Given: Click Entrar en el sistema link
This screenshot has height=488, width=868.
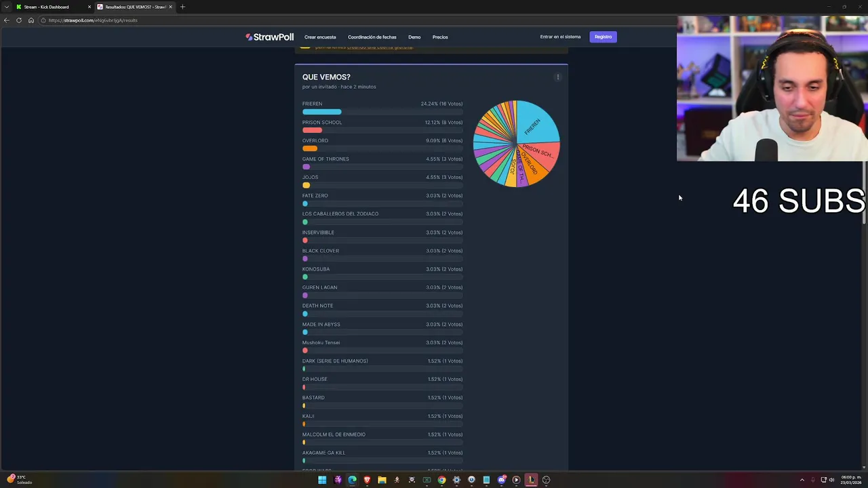Looking at the screenshot, I should [560, 37].
